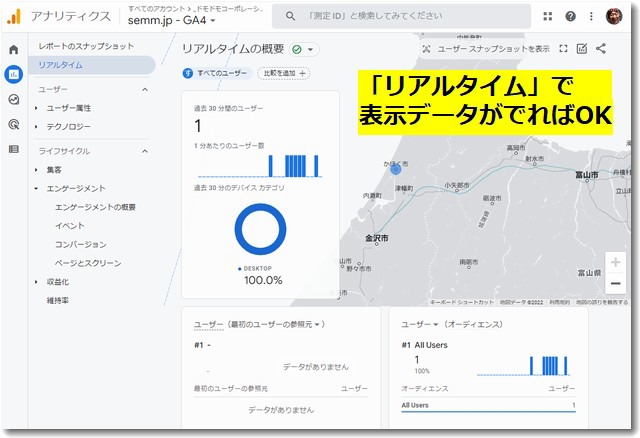Click the green check status icon

297,49
